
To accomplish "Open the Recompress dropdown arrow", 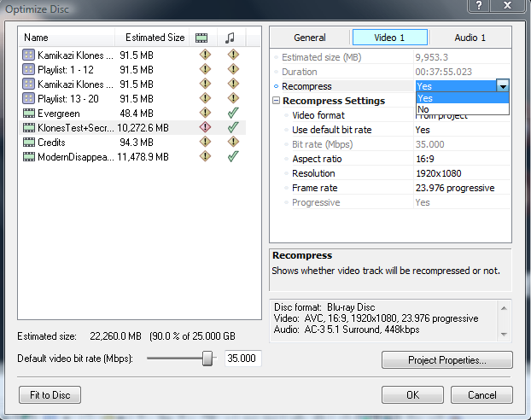I will [x=503, y=86].
